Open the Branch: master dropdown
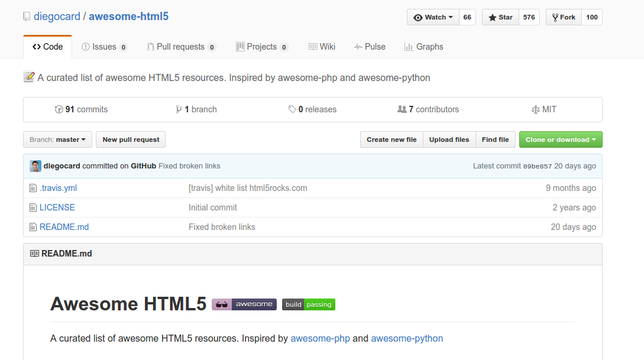The image size is (644, 360). [57, 140]
